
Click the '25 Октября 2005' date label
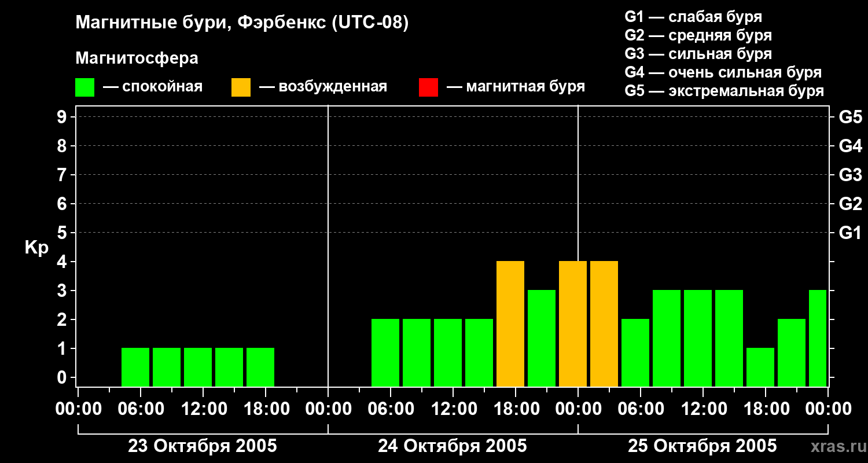click(703, 446)
